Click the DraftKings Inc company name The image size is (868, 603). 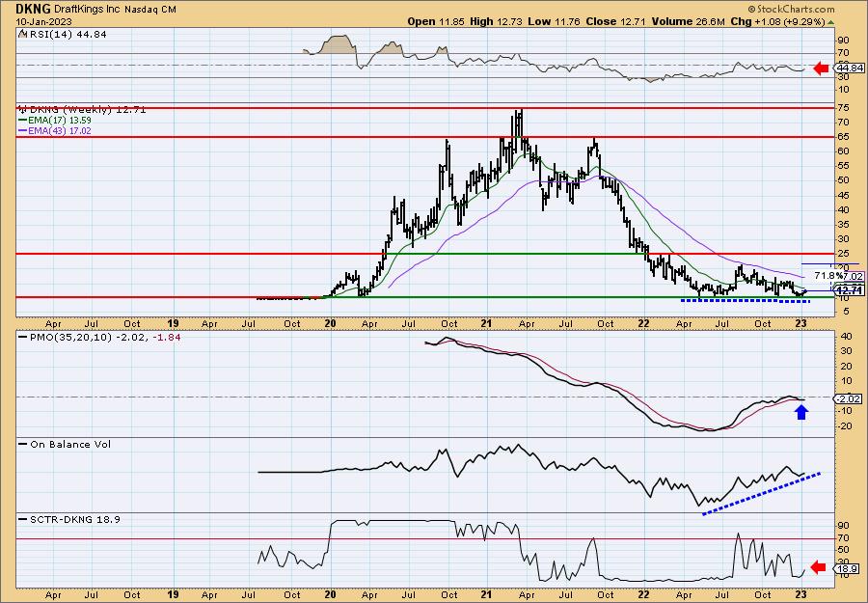[x=89, y=10]
